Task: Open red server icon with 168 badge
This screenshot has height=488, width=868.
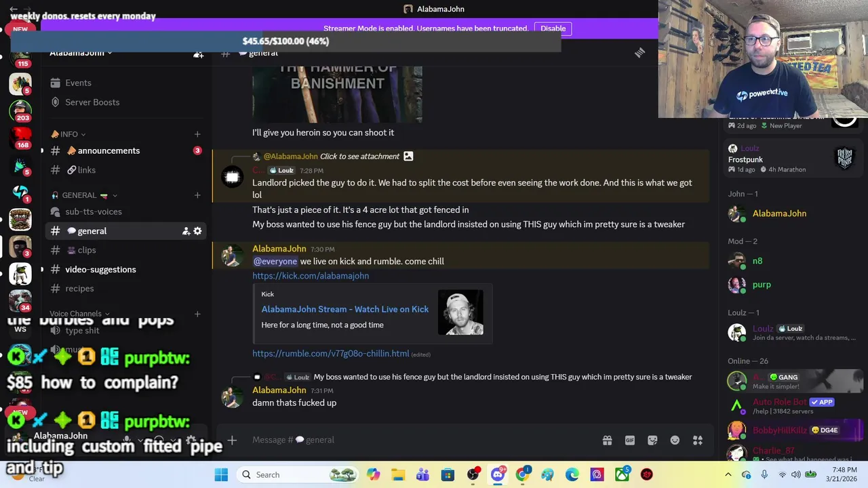Action: 20,138
